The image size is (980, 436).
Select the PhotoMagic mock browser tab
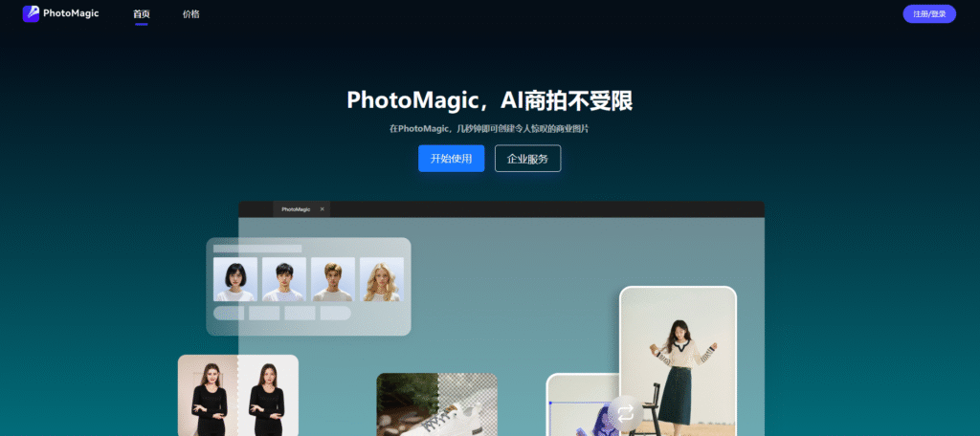pos(301,209)
